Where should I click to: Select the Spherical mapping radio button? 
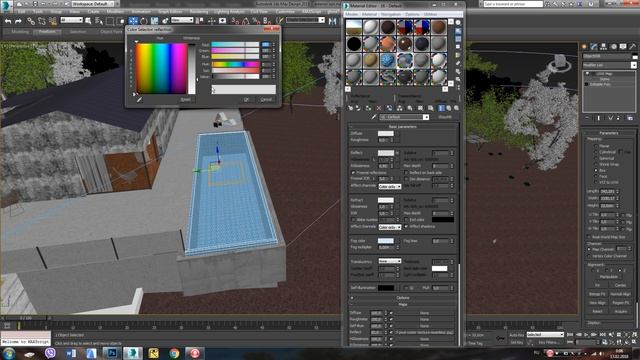point(596,158)
